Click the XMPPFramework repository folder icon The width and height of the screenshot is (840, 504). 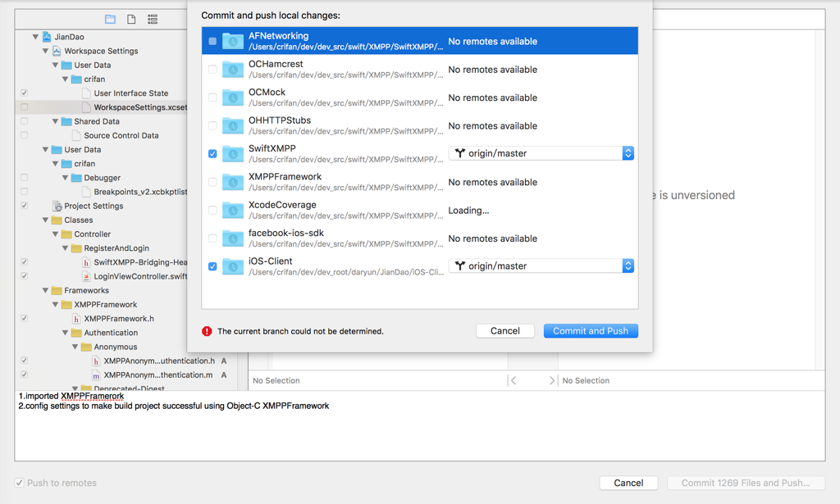pyautogui.click(x=233, y=182)
